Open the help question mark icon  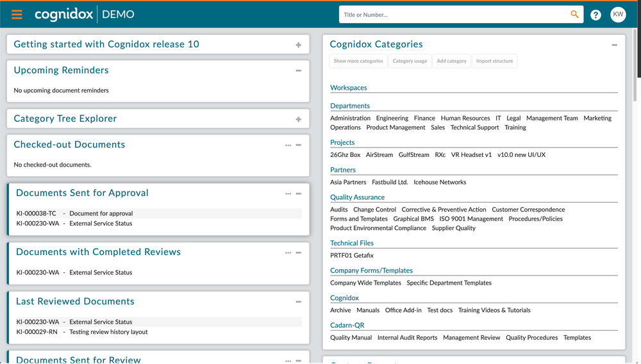coord(595,15)
